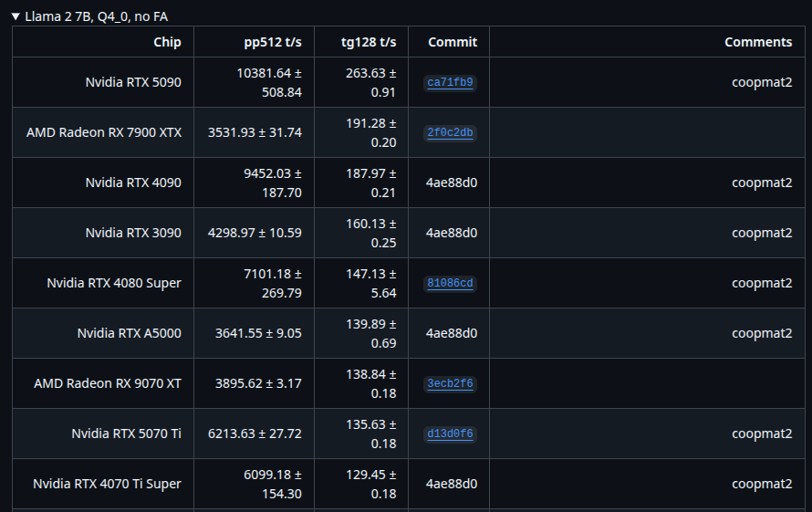Click the 138.84 ± 0.18 value

[370, 383]
